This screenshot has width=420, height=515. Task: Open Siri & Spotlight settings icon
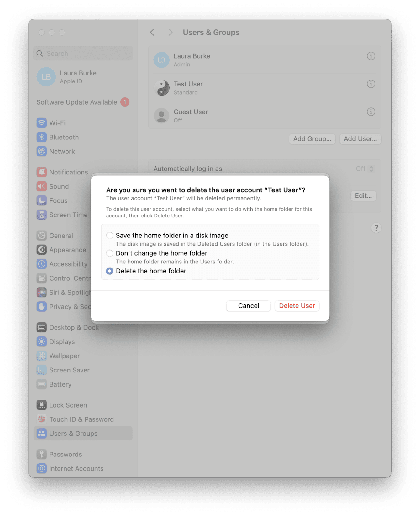pyautogui.click(x=42, y=293)
